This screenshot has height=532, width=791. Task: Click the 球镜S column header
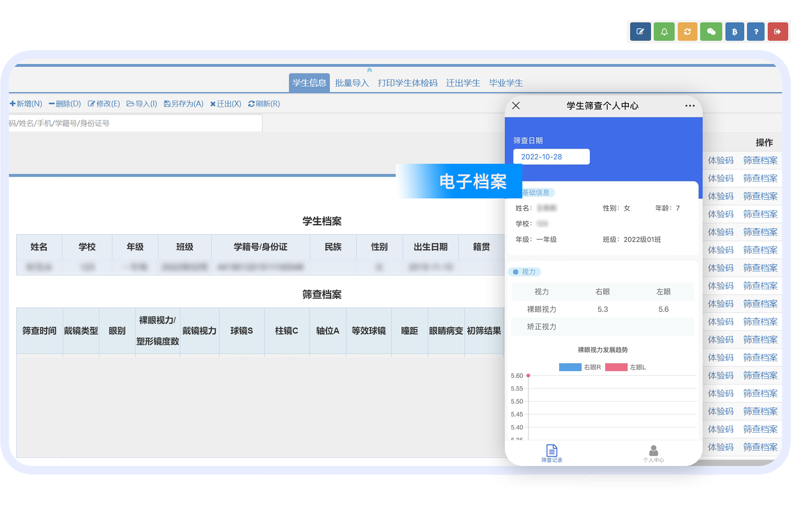click(x=241, y=330)
